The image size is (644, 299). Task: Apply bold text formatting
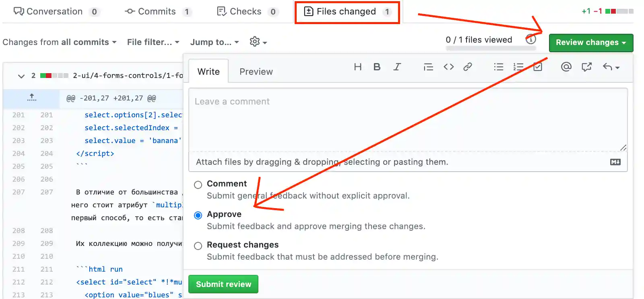377,67
